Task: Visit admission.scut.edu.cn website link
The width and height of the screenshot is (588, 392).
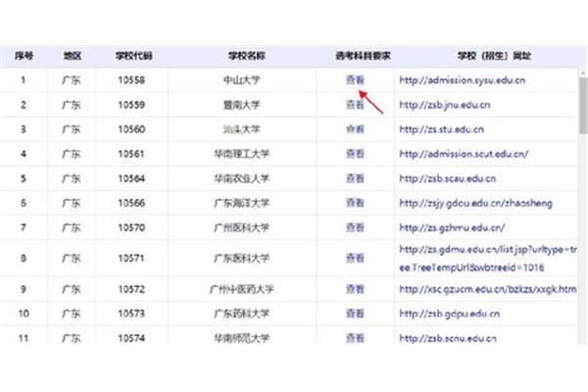Action: tap(464, 154)
